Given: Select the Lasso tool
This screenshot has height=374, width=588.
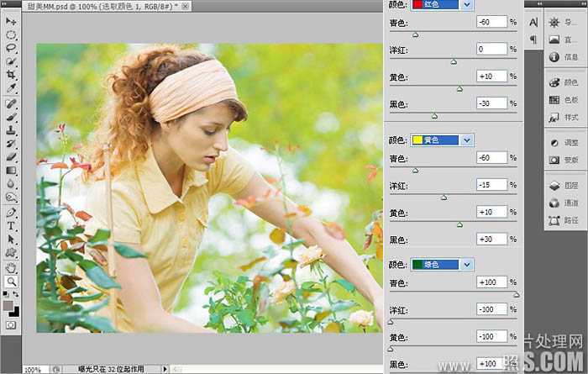Looking at the screenshot, I should pyautogui.click(x=11, y=48).
